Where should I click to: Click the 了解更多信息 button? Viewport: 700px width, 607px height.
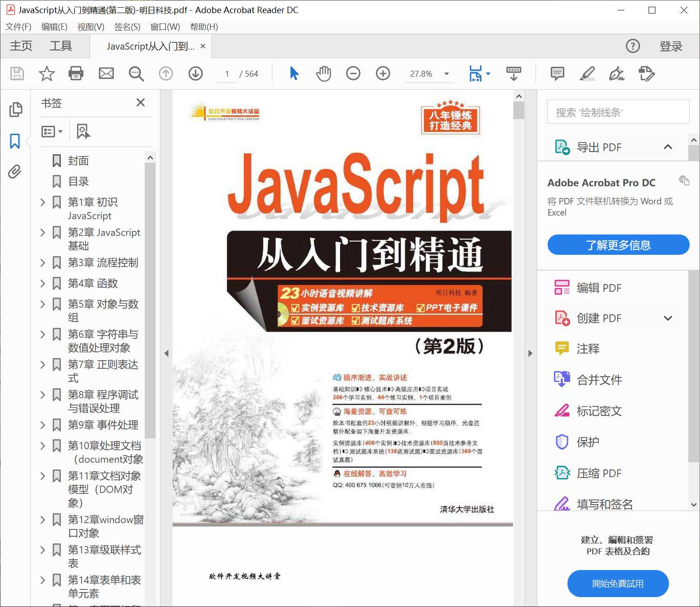[618, 245]
